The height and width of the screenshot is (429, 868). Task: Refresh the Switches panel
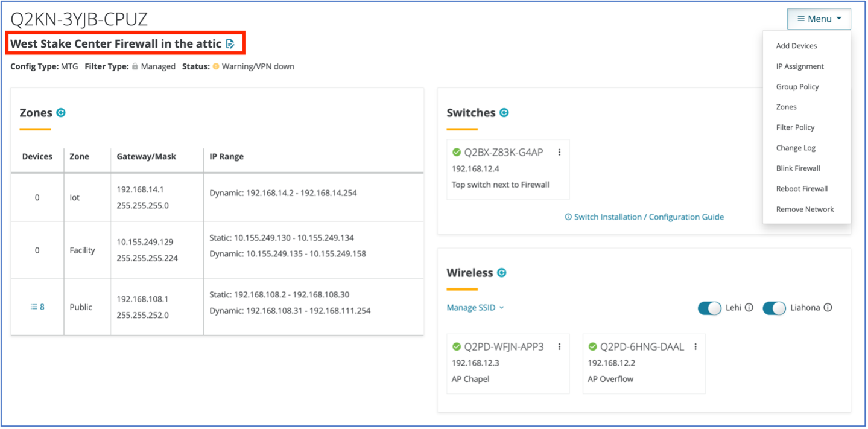(x=504, y=113)
